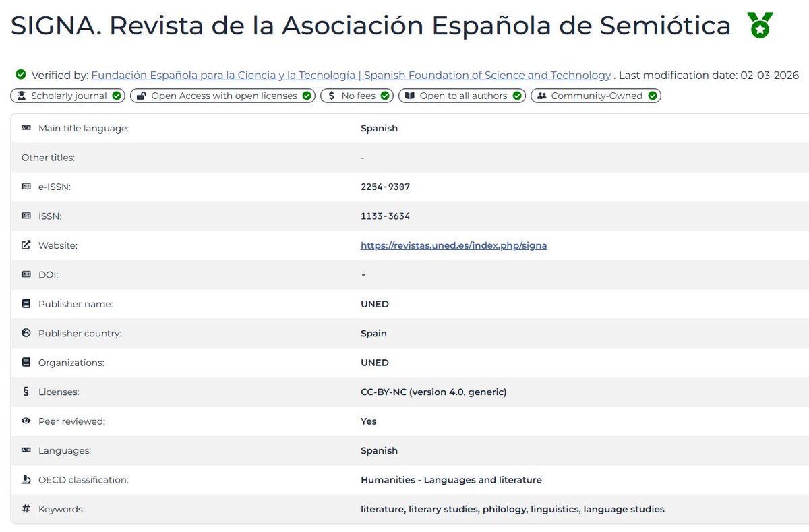This screenshot has height=532, width=809.
Task: Click the book icon beside 'Publisher name'
Action: [x=26, y=304]
